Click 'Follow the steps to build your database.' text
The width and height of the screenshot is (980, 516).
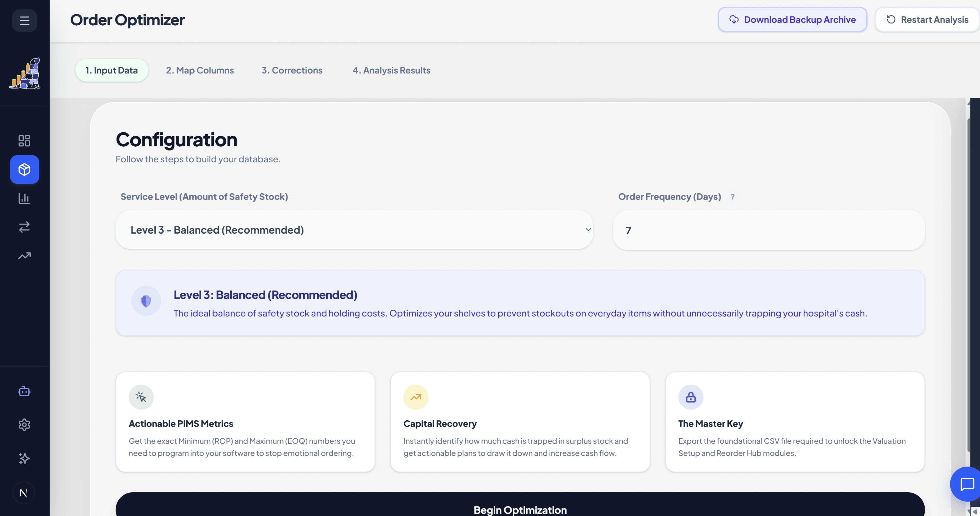coord(198,159)
